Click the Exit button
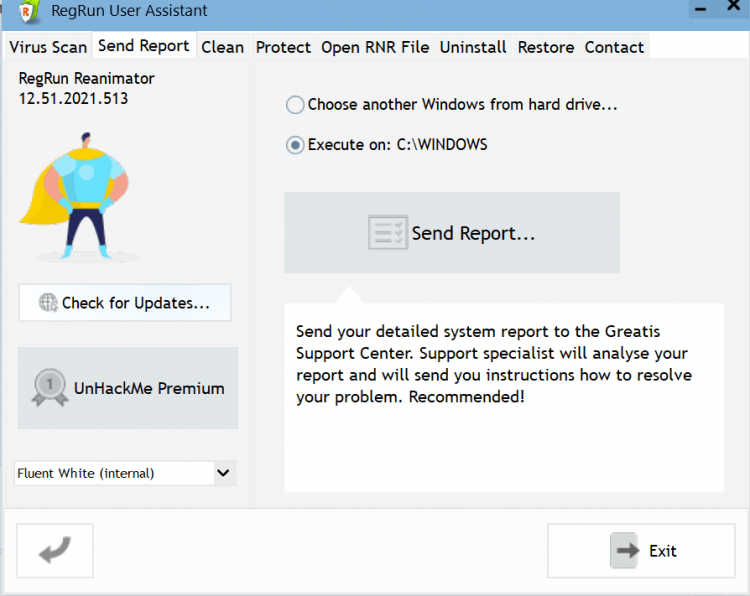Image resolution: width=750 pixels, height=596 pixels. [x=641, y=551]
